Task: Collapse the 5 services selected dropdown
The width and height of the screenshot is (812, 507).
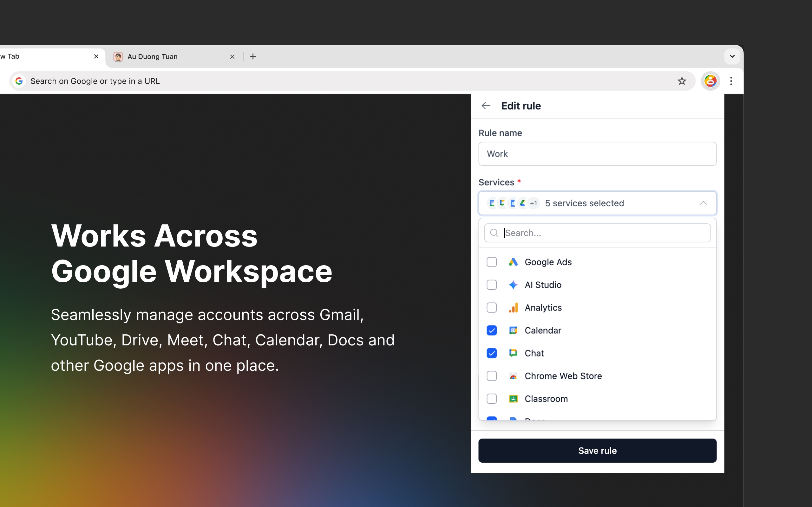Action: coord(703,203)
